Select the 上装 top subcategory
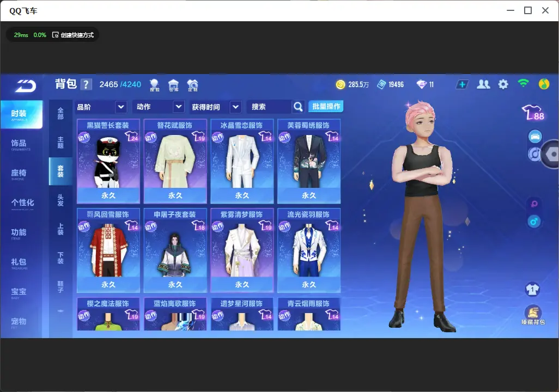The image size is (559, 392). click(60, 229)
